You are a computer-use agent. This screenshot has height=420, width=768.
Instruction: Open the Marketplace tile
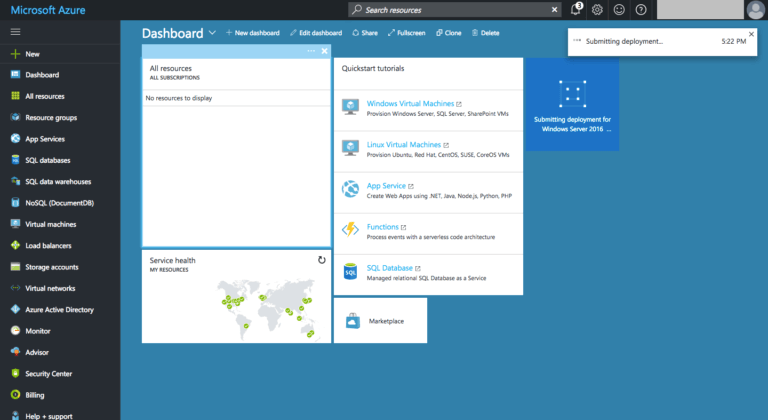point(380,321)
